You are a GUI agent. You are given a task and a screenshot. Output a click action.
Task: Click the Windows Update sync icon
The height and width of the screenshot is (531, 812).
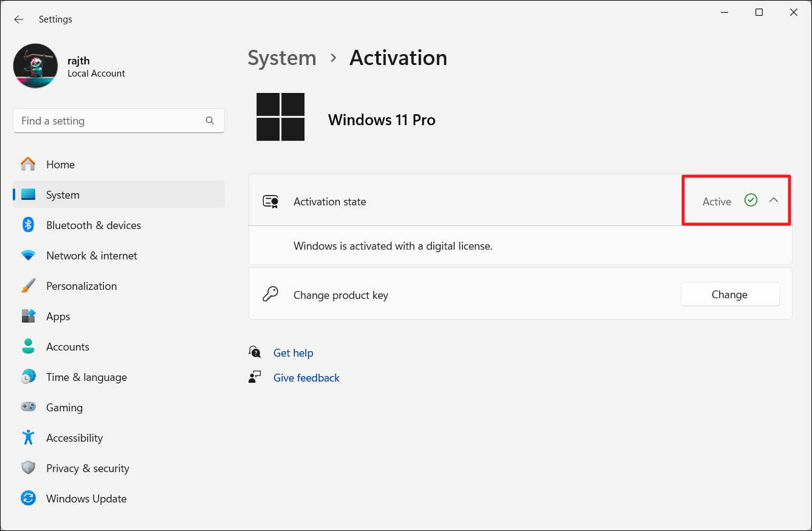tap(28, 499)
